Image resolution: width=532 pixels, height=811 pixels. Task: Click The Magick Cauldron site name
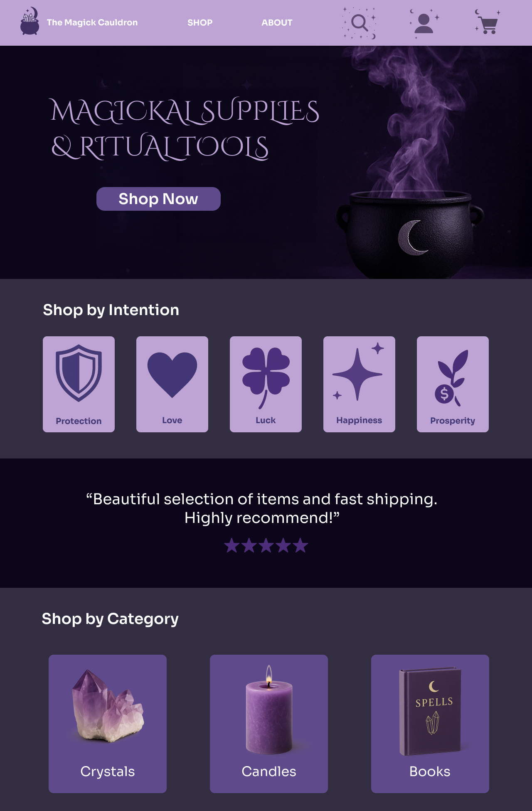(92, 22)
